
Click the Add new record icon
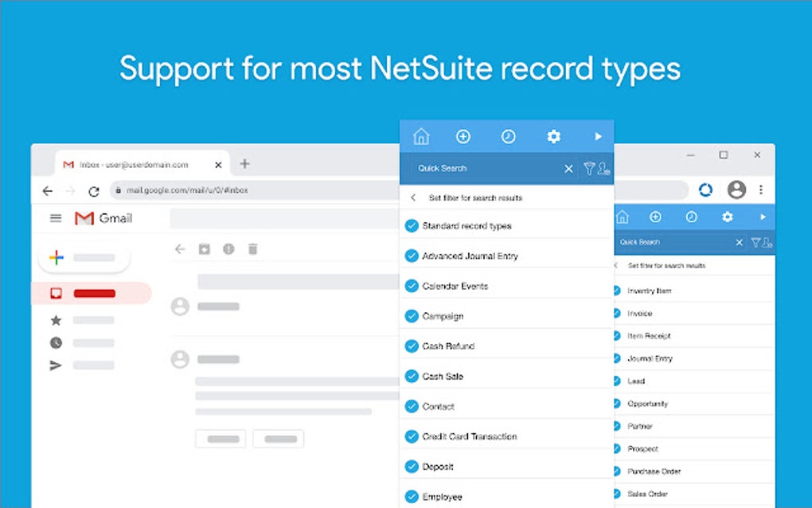point(463,136)
